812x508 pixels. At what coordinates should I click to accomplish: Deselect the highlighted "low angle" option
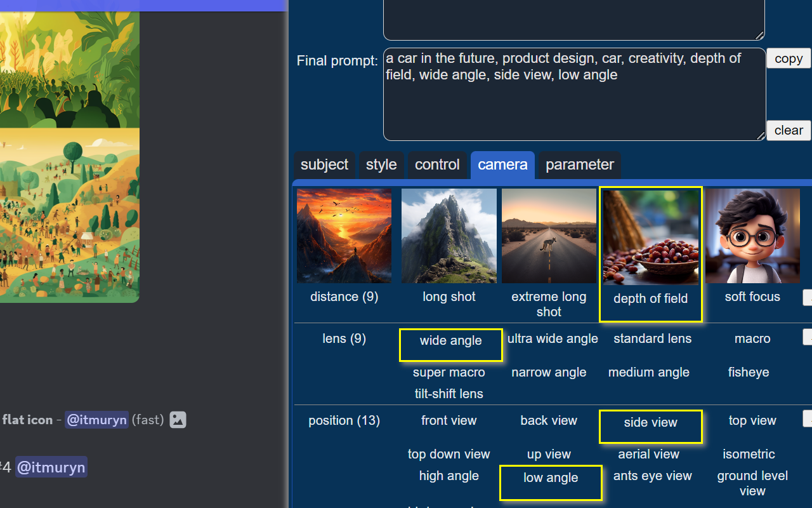tap(550, 478)
